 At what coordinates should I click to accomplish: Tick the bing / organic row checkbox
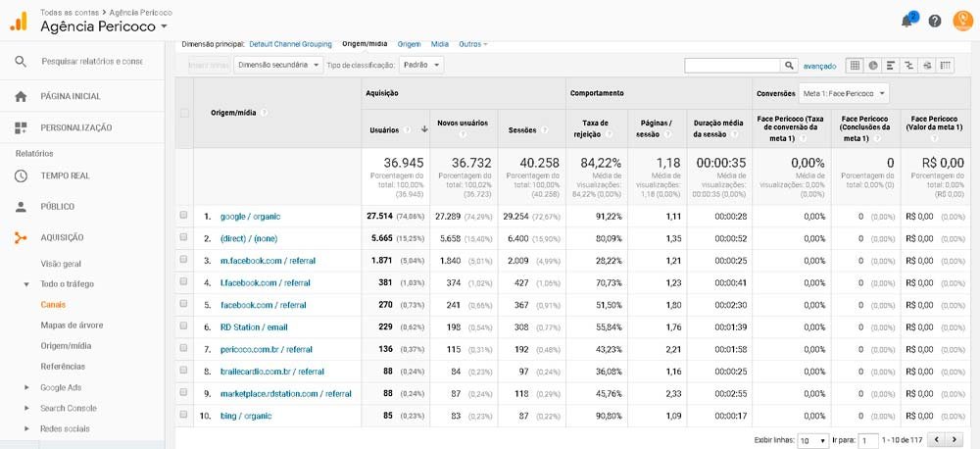(x=184, y=414)
